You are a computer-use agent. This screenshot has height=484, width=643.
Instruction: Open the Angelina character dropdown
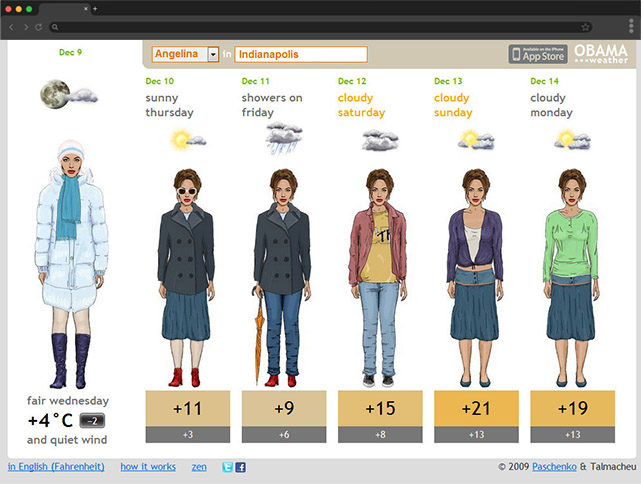tap(213, 55)
